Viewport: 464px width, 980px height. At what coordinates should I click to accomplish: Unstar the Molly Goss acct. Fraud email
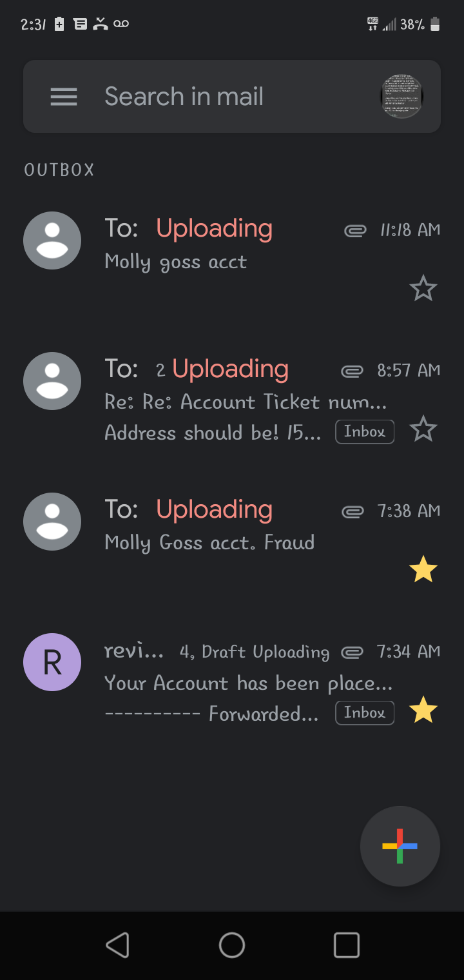click(423, 569)
